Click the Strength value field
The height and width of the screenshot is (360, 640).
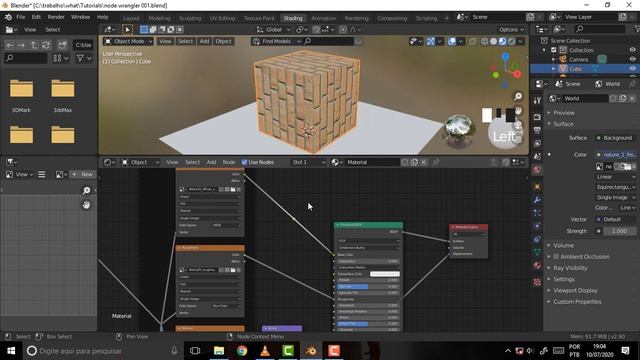click(x=620, y=231)
